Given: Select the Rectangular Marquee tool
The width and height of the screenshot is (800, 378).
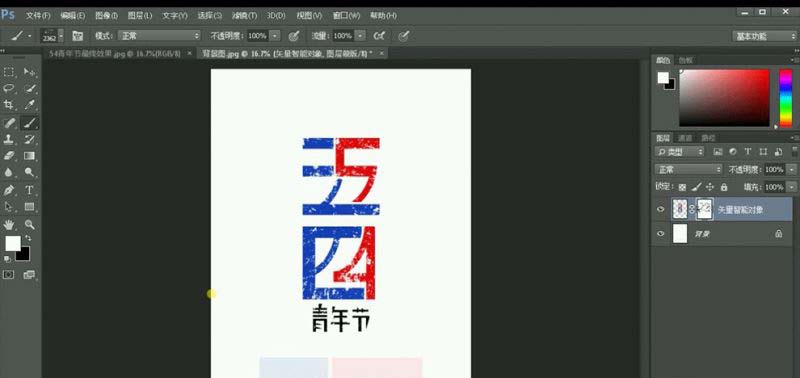Looking at the screenshot, I should [x=9, y=71].
